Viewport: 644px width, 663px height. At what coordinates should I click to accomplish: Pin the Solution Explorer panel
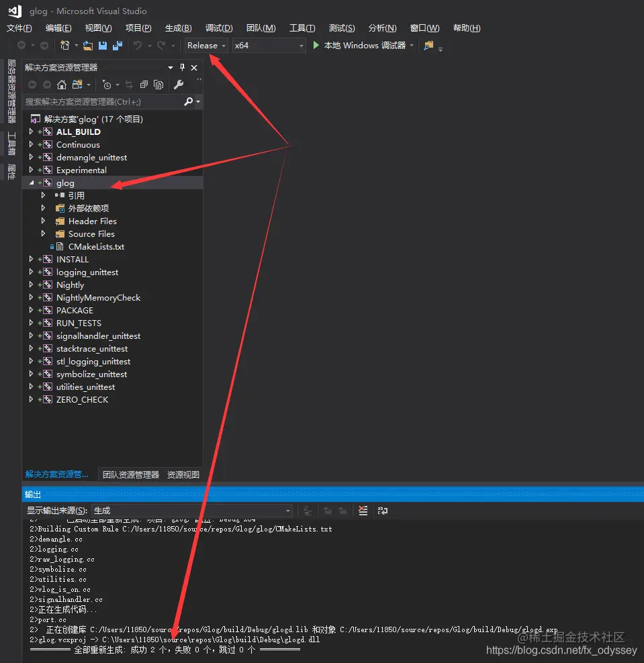coord(183,67)
